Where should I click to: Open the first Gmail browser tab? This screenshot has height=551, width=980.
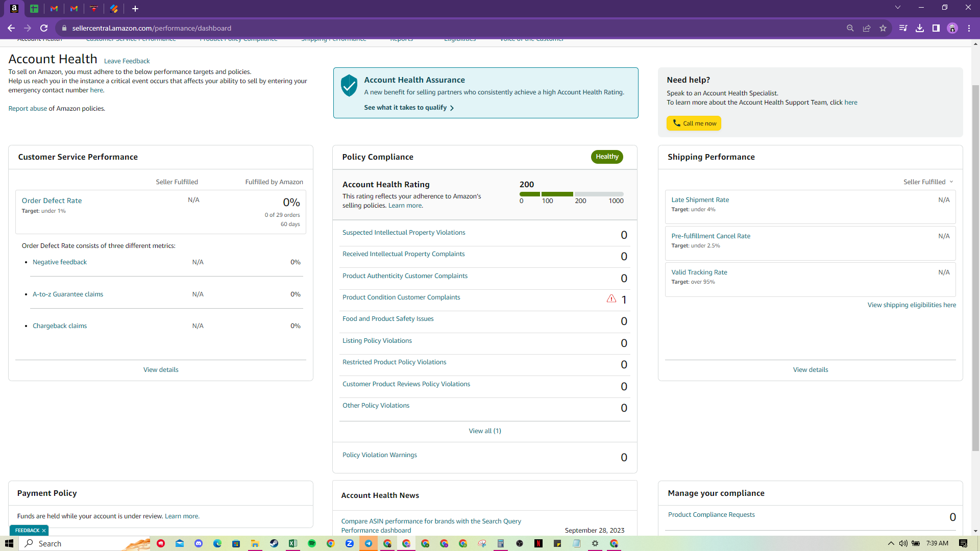coord(54,8)
